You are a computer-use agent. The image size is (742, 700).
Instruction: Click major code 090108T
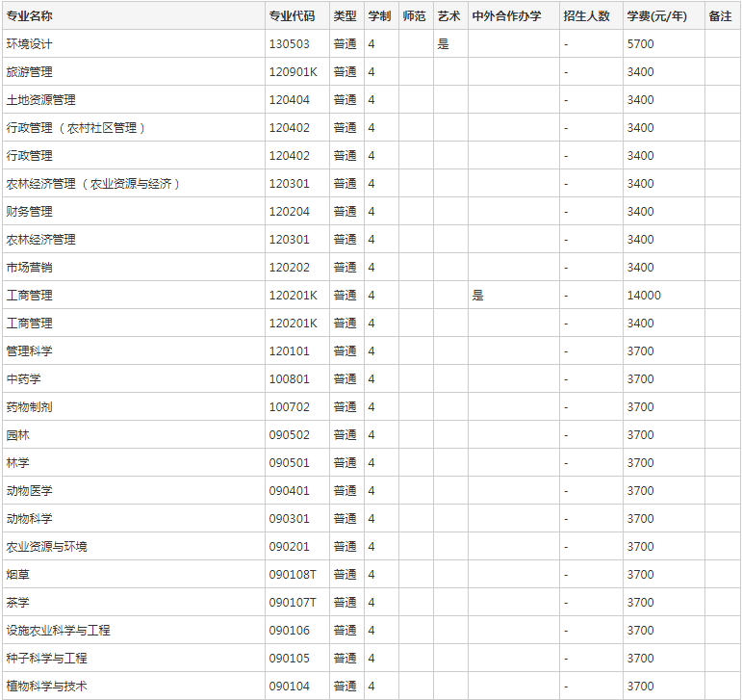(x=294, y=575)
